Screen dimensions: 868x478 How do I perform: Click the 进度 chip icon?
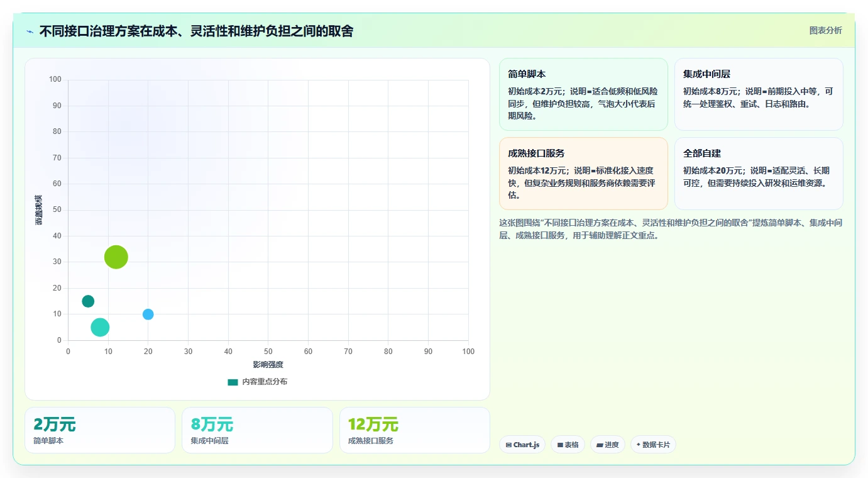point(600,445)
